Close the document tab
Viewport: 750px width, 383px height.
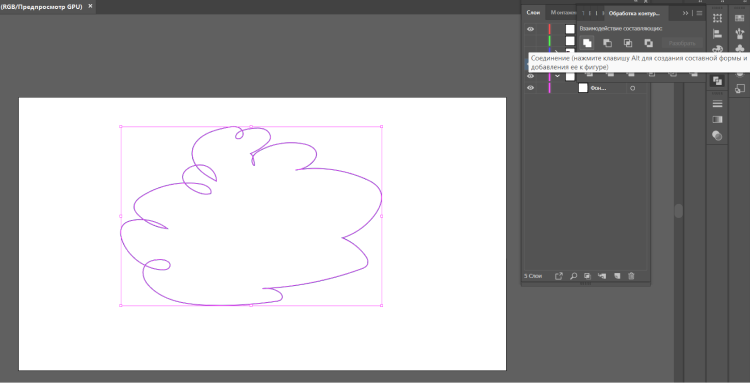(x=90, y=6)
